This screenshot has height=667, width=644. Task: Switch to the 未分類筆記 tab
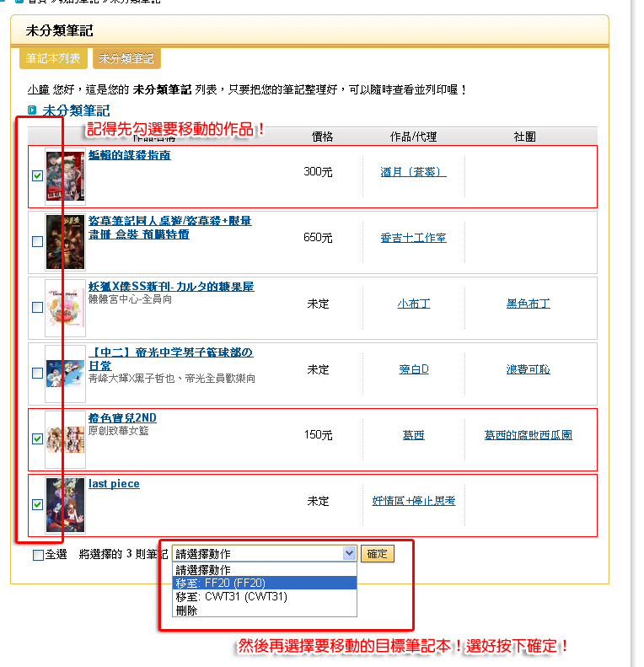(x=126, y=58)
